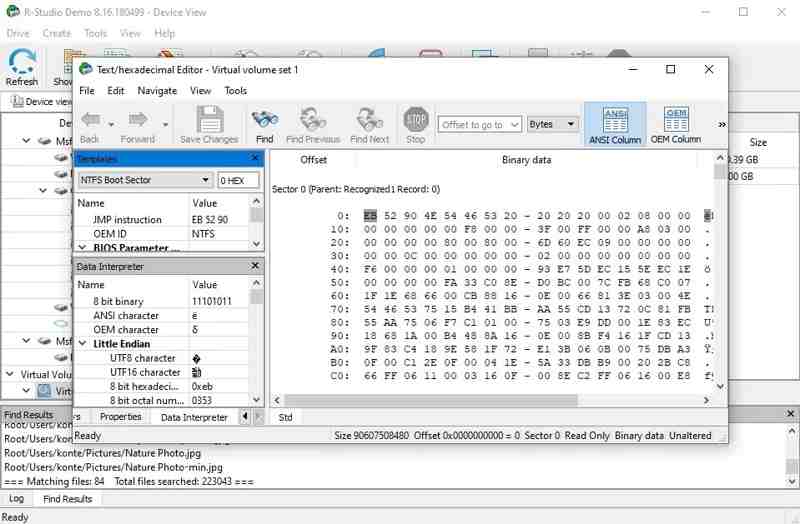Select the OEM ID row
Screen dimensions: 800x524
click(x=162, y=234)
